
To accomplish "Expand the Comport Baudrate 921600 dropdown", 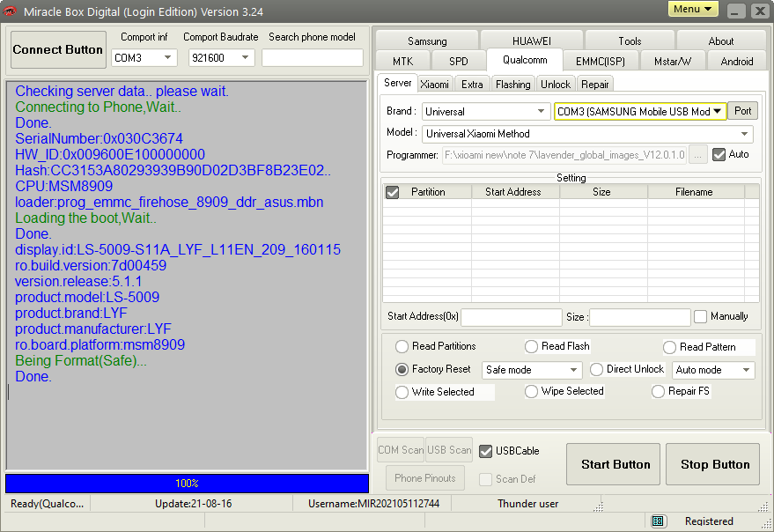I will coord(245,58).
